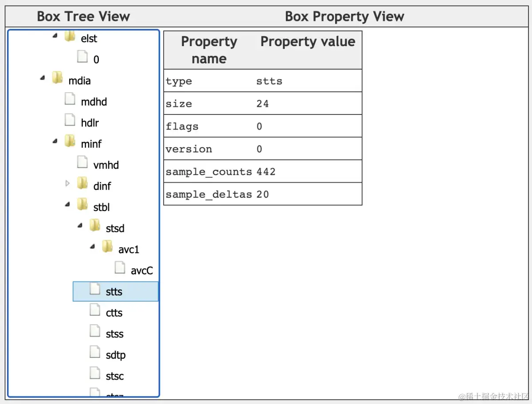The image size is (532, 404).
Task: Select the stbl tree label
Action: (102, 208)
